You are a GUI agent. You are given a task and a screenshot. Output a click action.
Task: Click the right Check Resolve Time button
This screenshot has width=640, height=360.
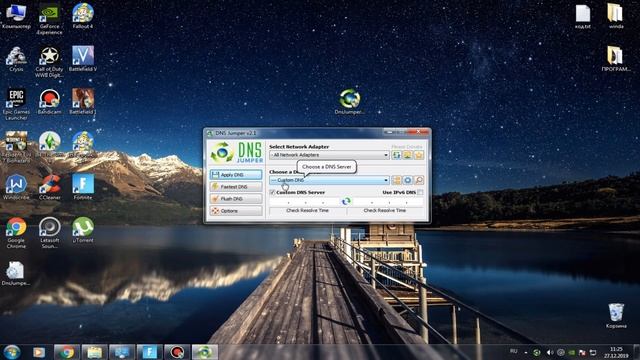385,211
